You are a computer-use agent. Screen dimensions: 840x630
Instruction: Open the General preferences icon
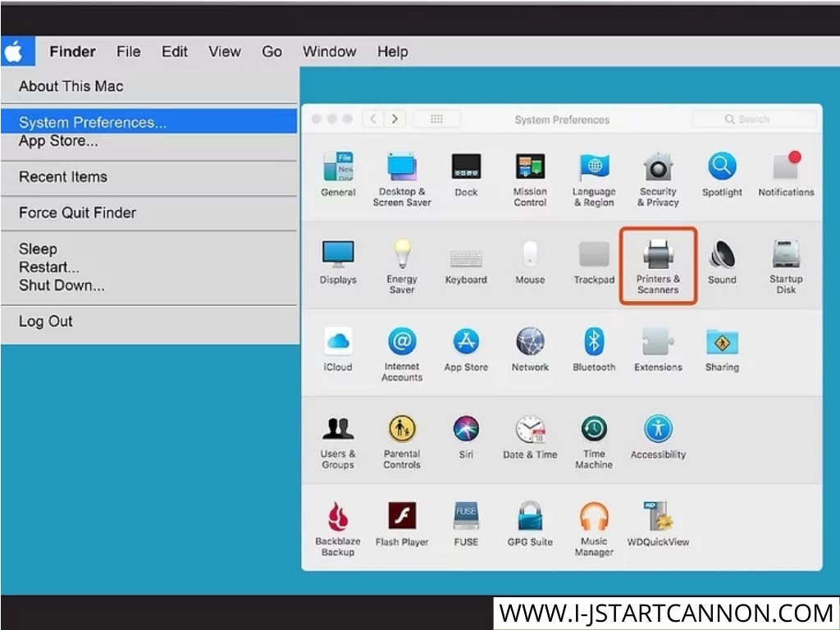point(338,174)
